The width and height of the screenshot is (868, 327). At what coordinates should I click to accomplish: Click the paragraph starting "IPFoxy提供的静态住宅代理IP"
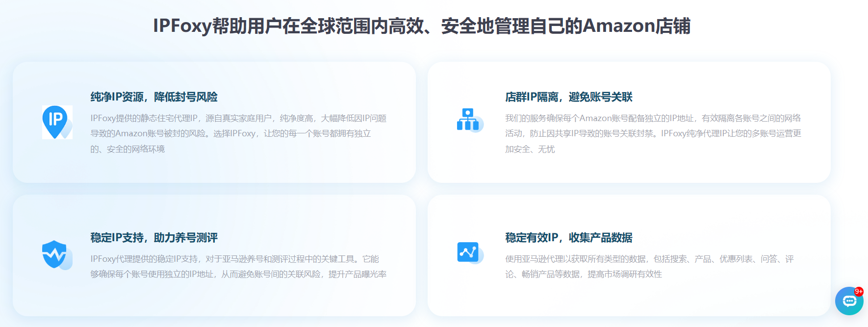click(238, 133)
